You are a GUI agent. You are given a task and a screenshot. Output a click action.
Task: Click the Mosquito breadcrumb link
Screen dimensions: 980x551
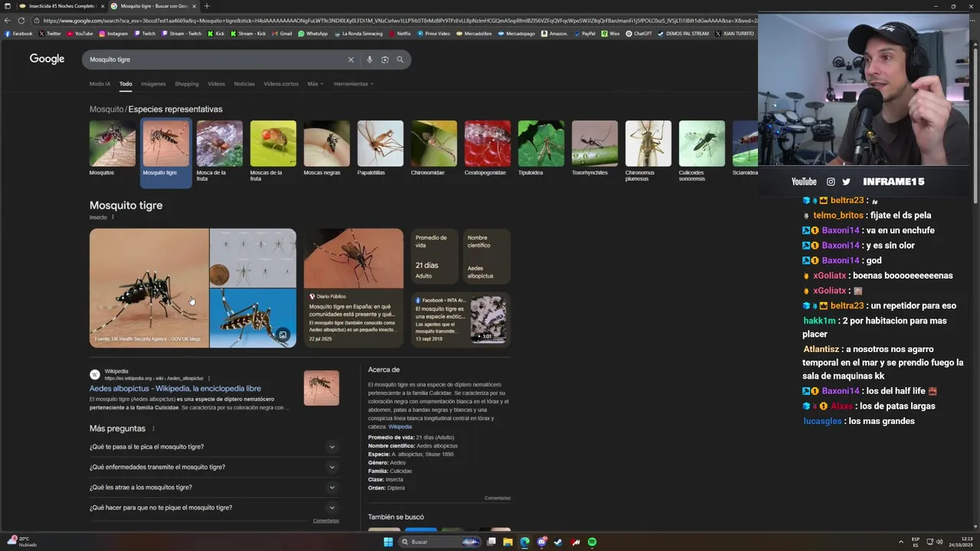click(106, 109)
